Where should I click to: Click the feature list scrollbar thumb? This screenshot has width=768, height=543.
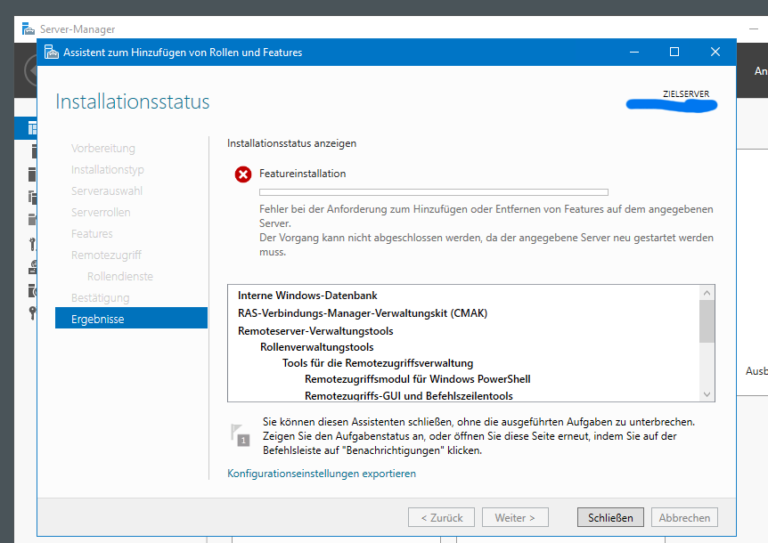click(707, 321)
